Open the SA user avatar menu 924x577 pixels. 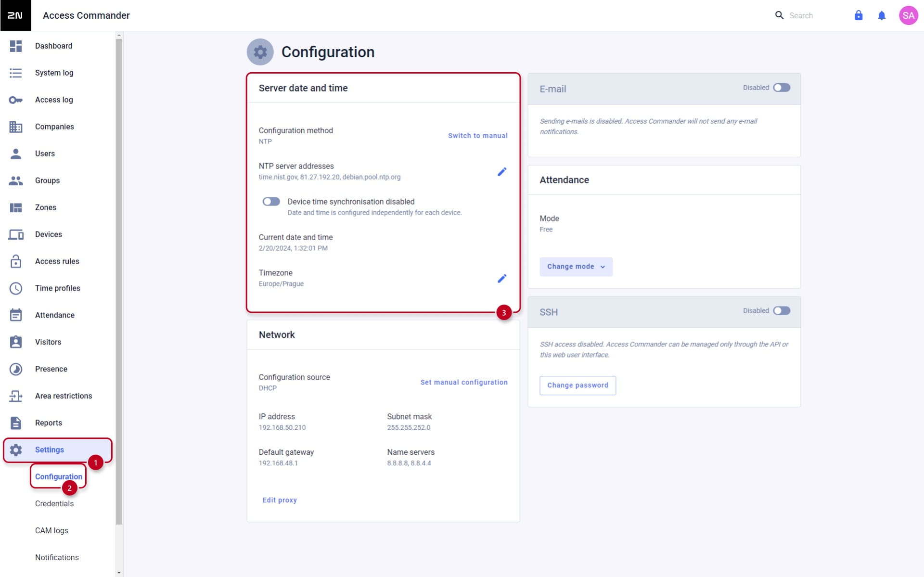[908, 15]
